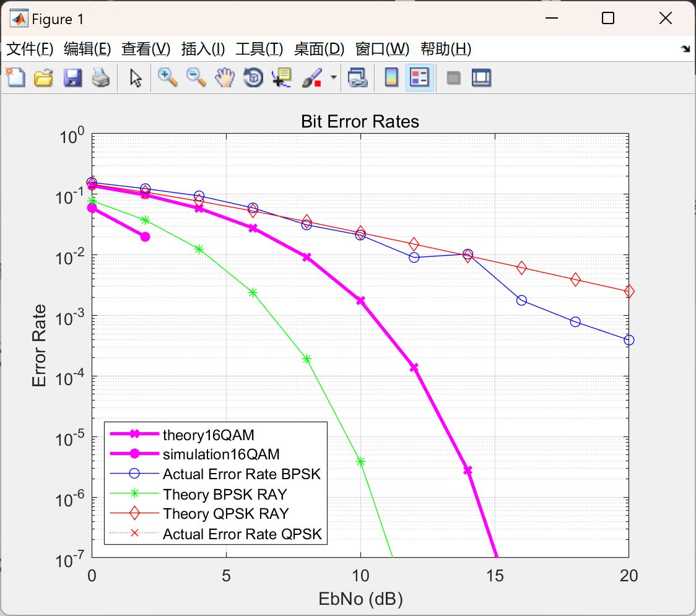Click the plot title Bit Error Rates

coord(360,121)
